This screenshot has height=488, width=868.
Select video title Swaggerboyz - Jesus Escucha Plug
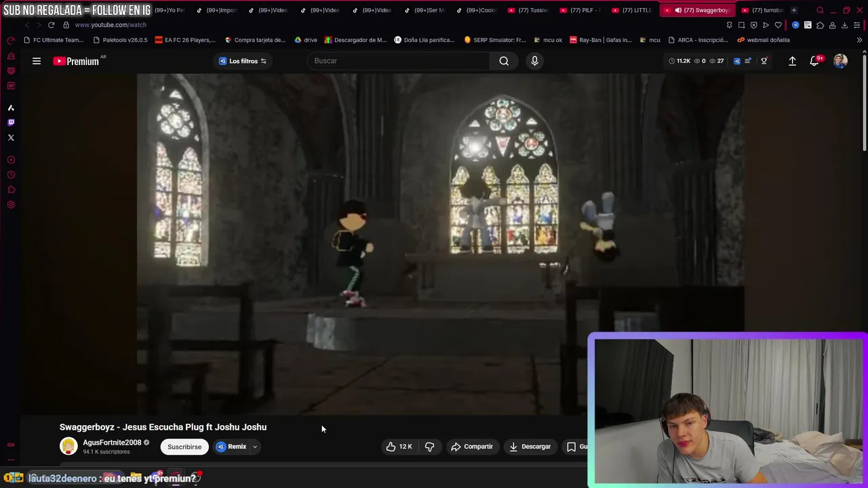tap(163, 427)
